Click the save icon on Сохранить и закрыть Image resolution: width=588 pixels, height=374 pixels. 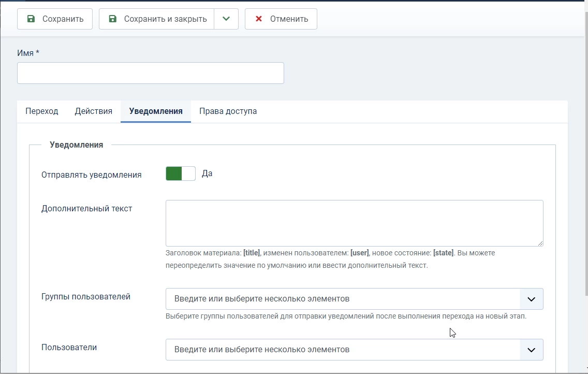tap(112, 19)
